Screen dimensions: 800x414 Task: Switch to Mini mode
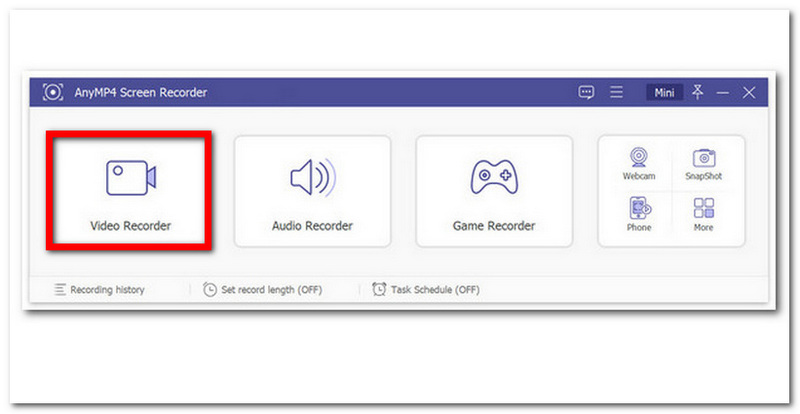pyautogui.click(x=664, y=92)
